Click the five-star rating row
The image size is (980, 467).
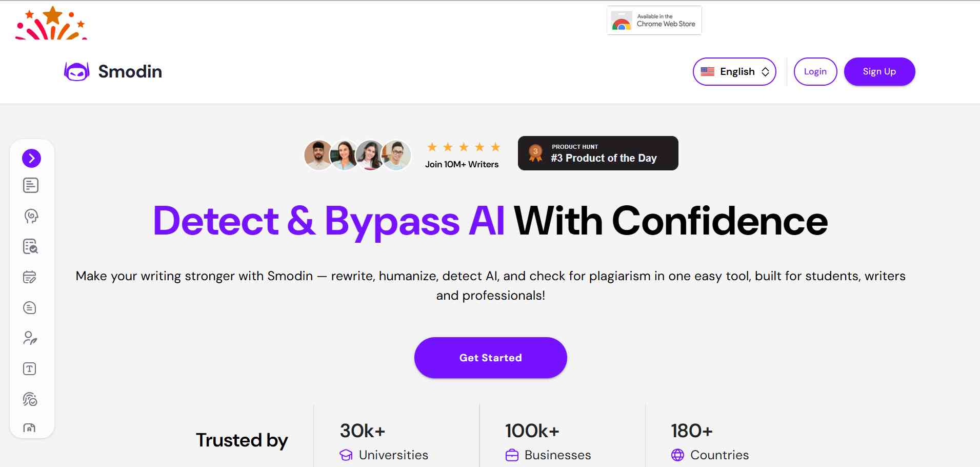pos(463,147)
